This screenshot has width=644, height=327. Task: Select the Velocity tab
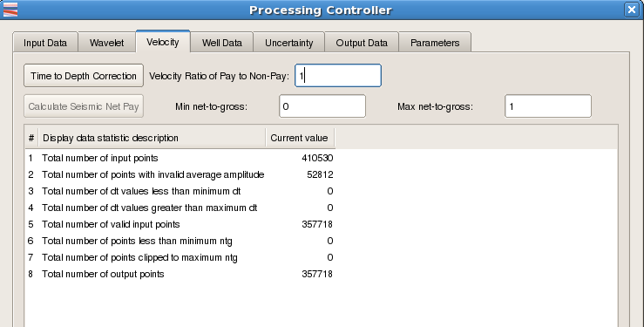point(163,42)
